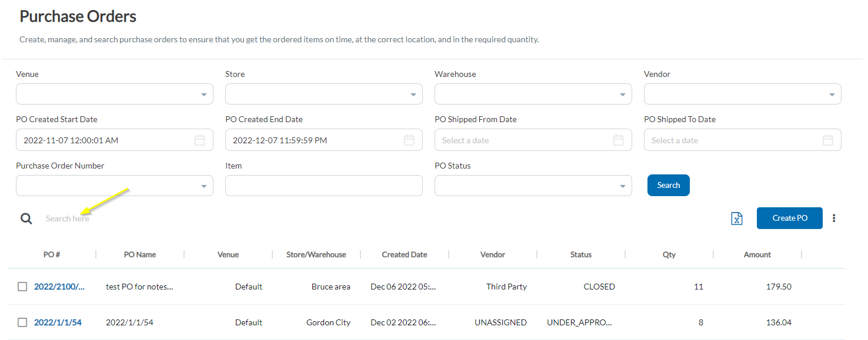
Task: Open the Store selection dropdown
Action: tap(413, 94)
